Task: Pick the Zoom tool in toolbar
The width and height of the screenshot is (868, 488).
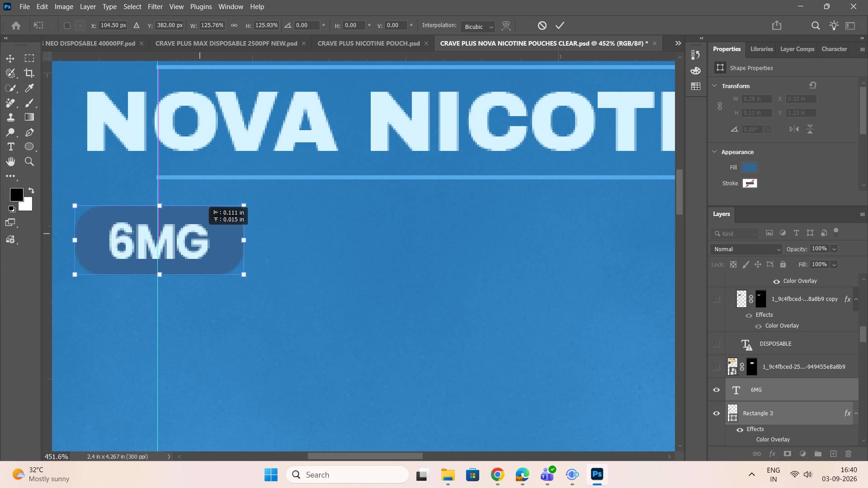Action: pyautogui.click(x=29, y=161)
